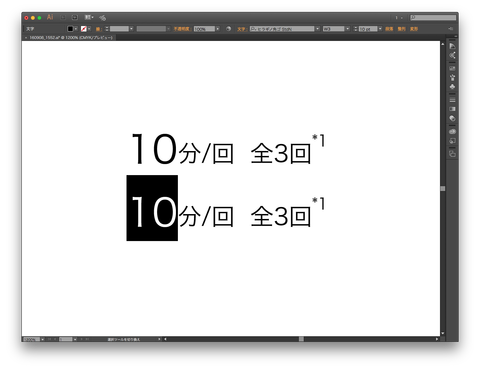
Task: Click the vertical scrollbar down arrow
Action: point(443,333)
